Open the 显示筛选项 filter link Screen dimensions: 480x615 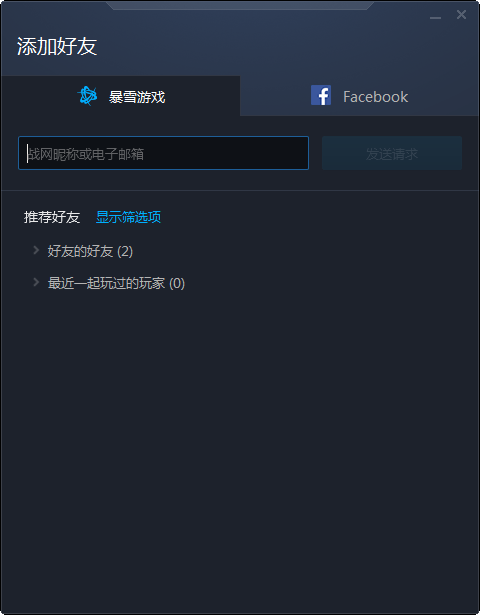[129, 217]
